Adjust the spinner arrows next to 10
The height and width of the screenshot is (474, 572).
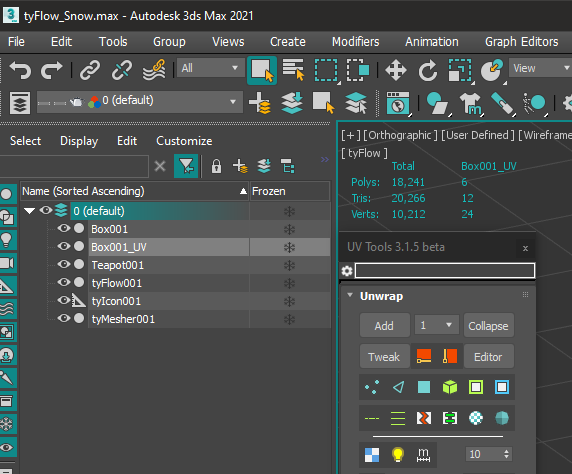pos(506,454)
